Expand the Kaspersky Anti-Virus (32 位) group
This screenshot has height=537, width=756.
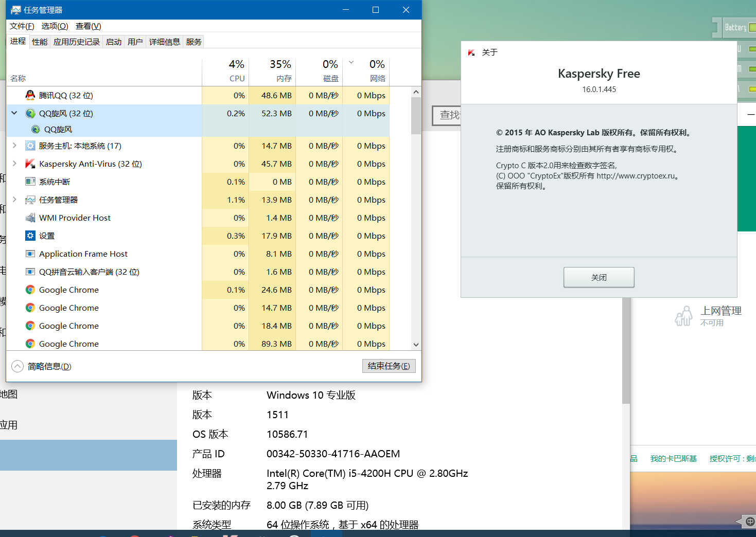pos(14,164)
